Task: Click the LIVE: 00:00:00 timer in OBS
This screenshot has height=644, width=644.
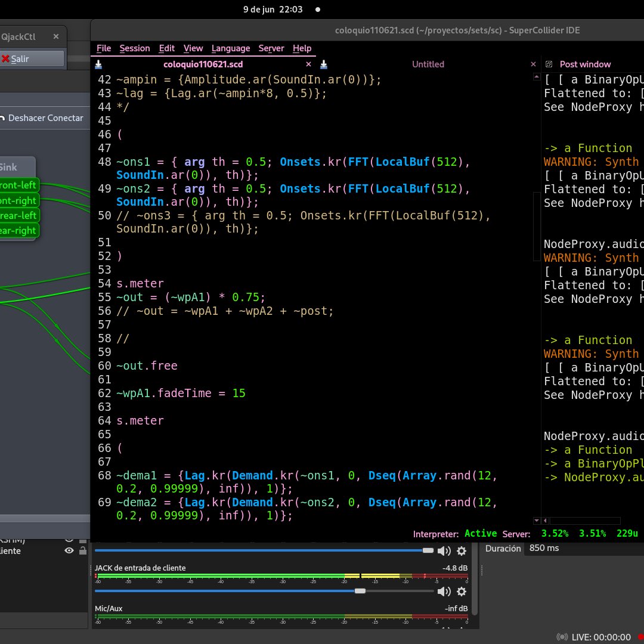Action: point(601,637)
